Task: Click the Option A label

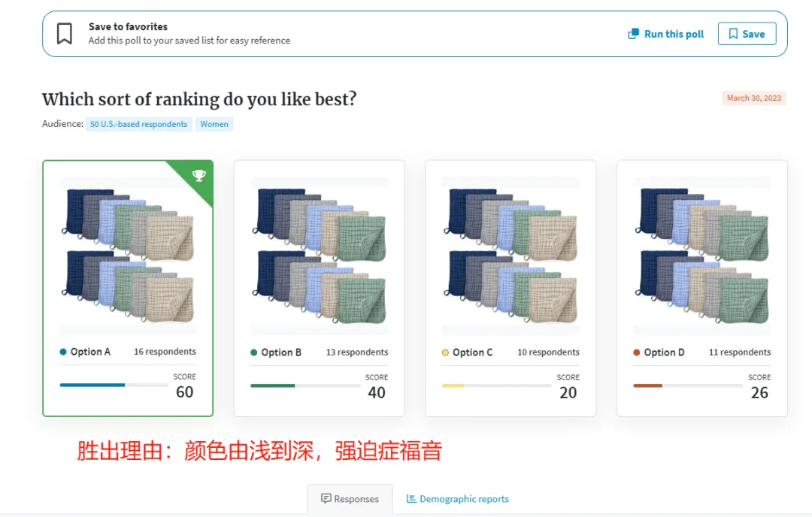Action: [91, 352]
